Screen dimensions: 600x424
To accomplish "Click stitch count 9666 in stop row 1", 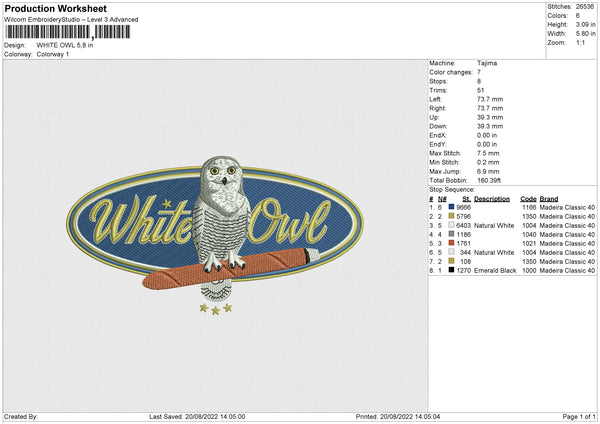I will point(463,207).
